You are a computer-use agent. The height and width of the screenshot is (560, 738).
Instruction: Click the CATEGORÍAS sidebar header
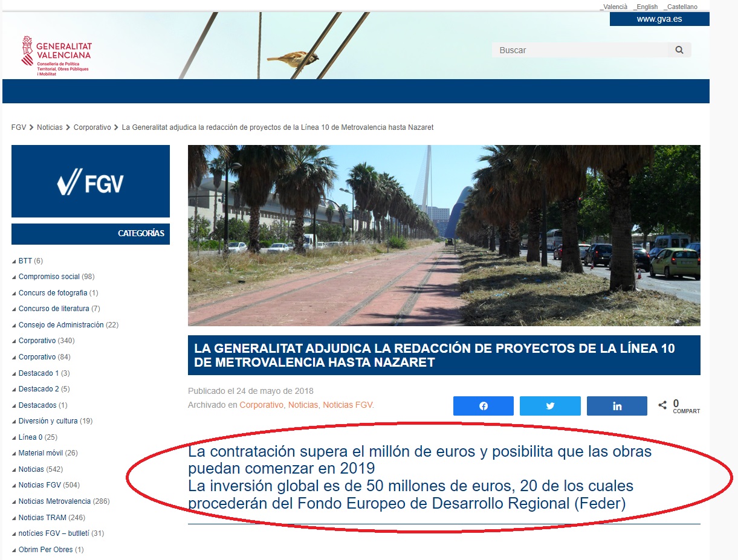pyautogui.click(x=91, y=234)
